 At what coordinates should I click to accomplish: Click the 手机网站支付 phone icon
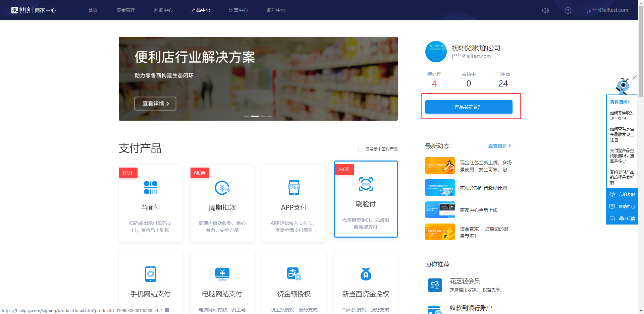pos(151,274)
